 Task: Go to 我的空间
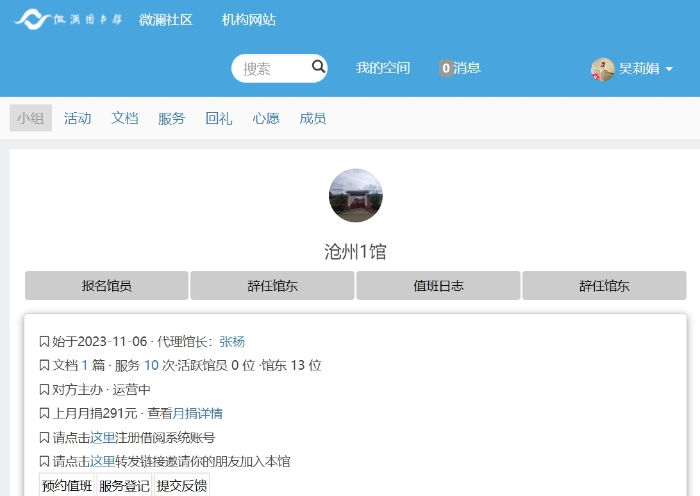(x=382, y=69)
